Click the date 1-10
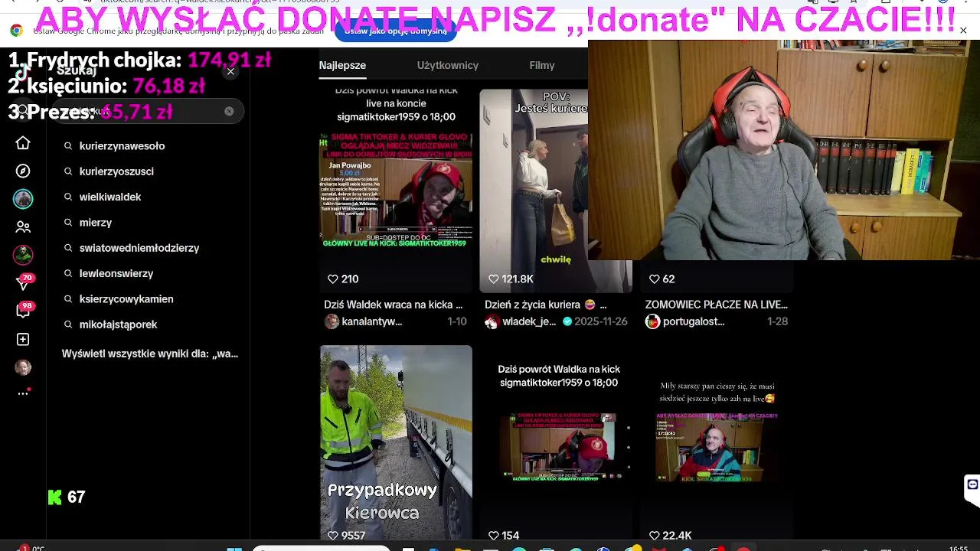Screen dimensions: 980x551 (457, 321)
